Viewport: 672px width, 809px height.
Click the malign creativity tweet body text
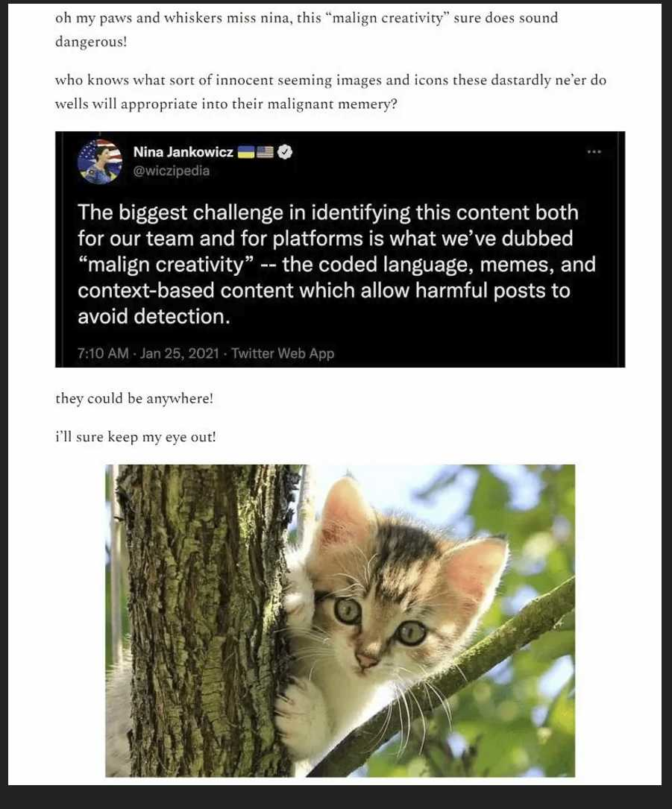tap(336, 264)
